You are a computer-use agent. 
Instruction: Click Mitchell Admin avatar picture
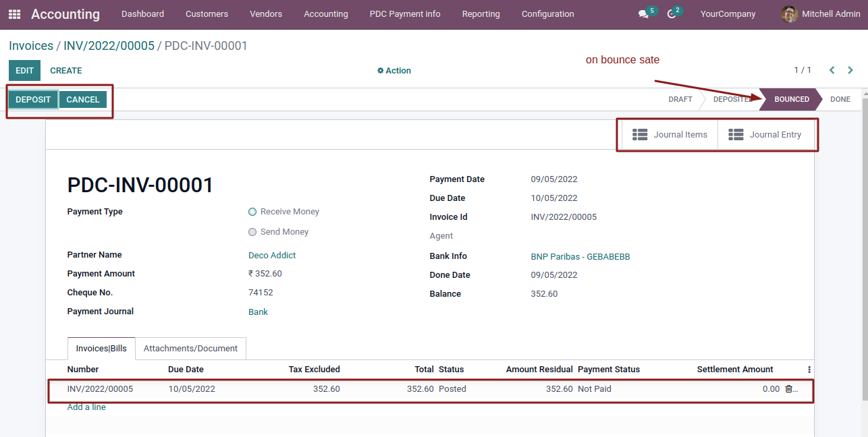789,14
